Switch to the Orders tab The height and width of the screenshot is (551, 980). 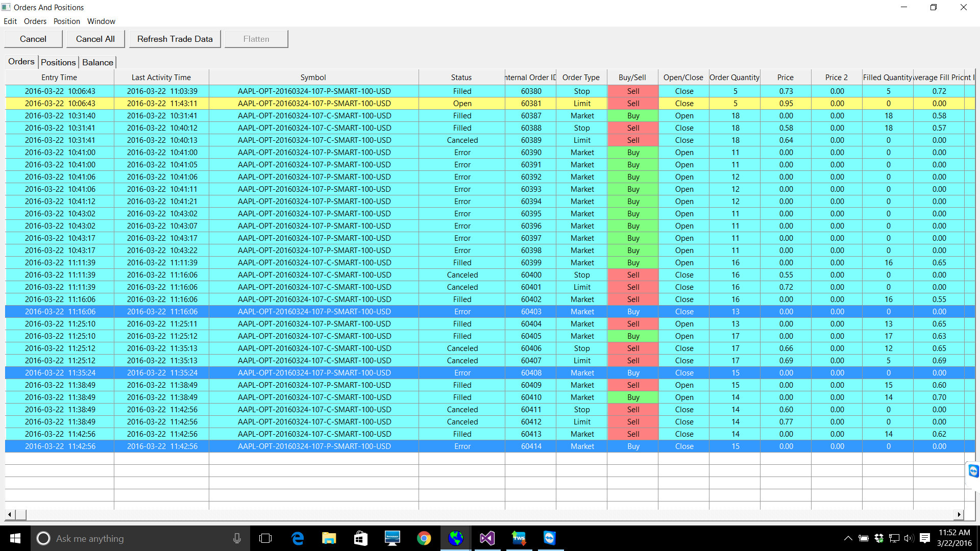point(21,62)
